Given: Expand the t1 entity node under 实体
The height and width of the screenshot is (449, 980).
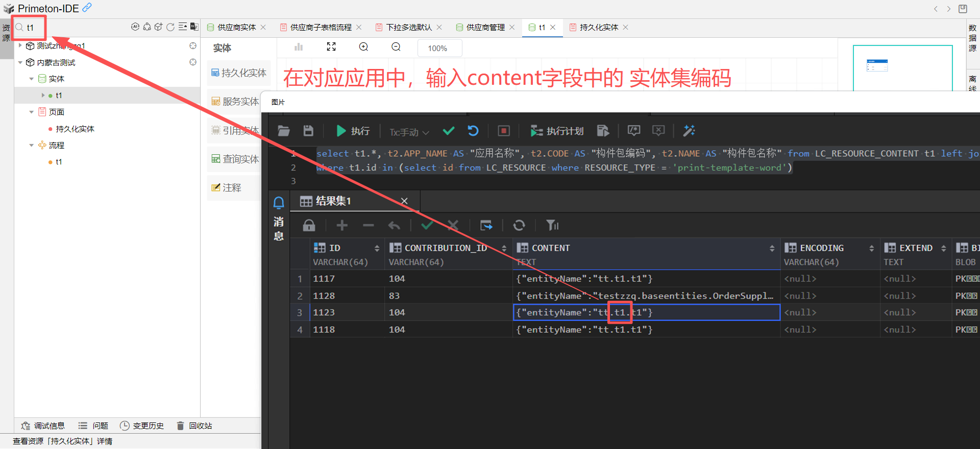Looking at the screenshot, I should (x=43, y=95).
